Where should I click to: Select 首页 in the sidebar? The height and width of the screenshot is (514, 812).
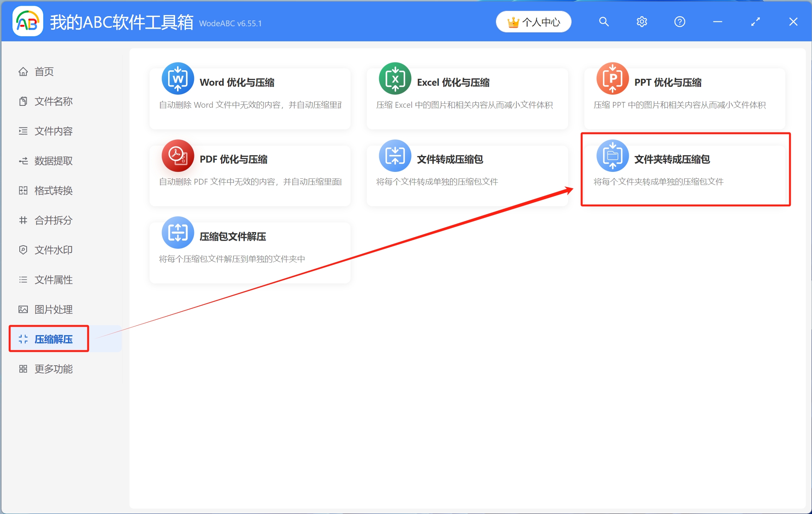tap(44, 71)
